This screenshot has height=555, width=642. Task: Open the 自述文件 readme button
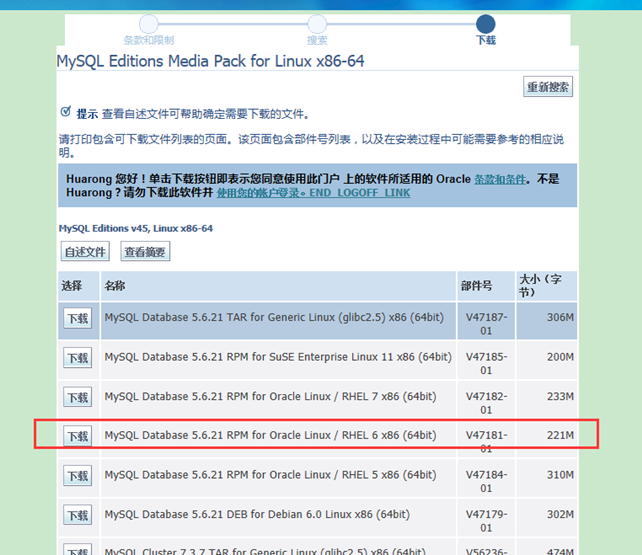coord(85,251)
